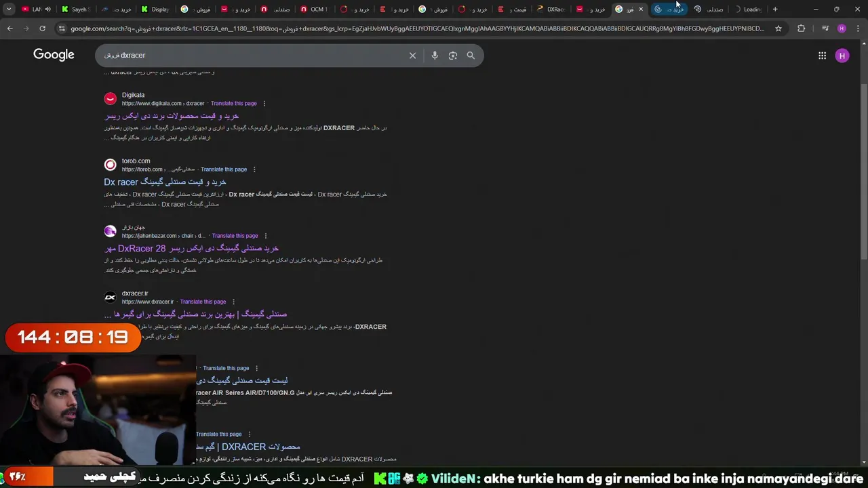The image size is (868, 488).
Task: Open the Chrome profile avatar in toolbar
Action: tap(842, 28)
